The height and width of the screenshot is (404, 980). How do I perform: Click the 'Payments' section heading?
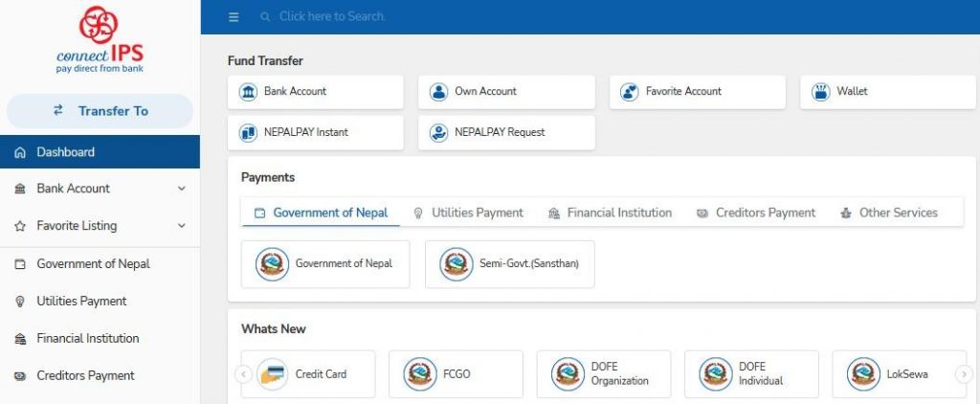point(268,178)
